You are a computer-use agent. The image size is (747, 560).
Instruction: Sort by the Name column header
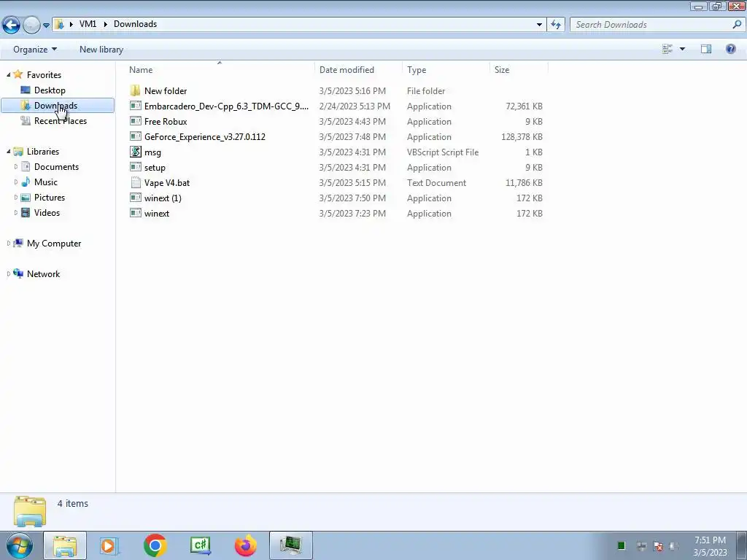(141, 69)
